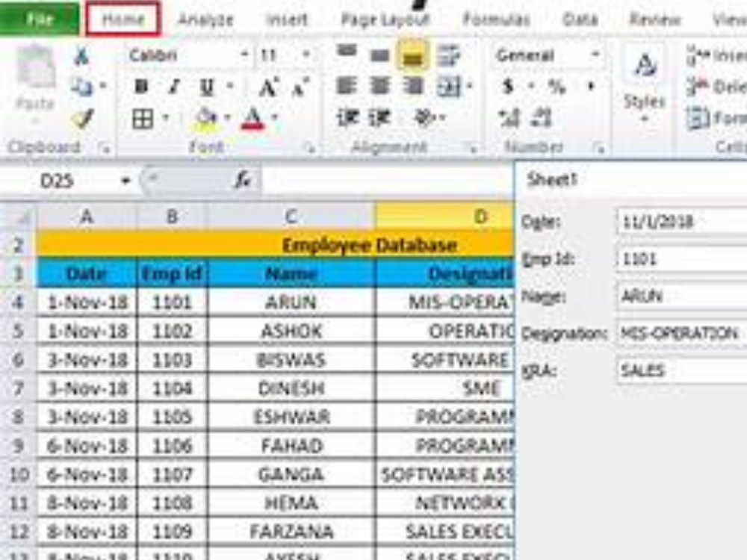
Task: Click the Borders icon
Action: tap(143, 119)
